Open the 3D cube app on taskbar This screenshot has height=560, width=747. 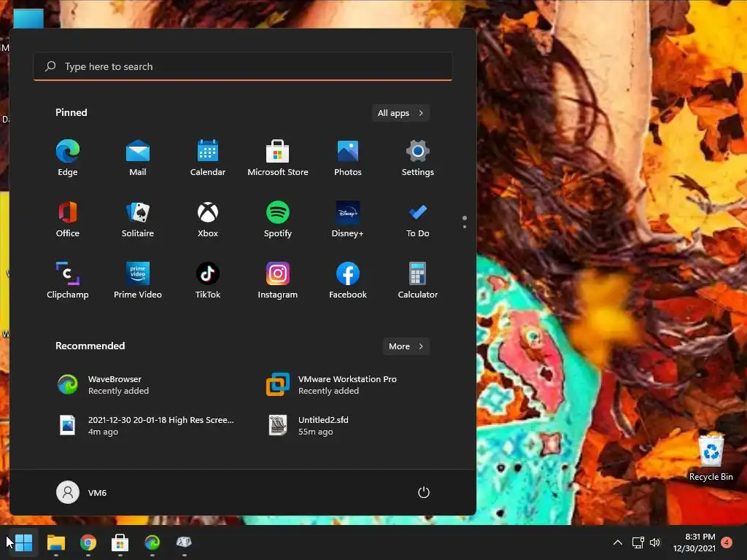pos(184,542)
